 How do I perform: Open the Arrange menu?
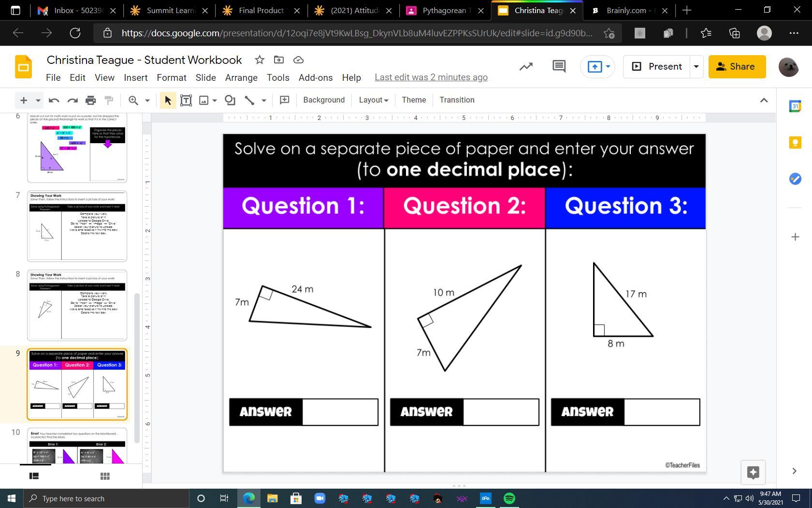click(x=241, y=77)
